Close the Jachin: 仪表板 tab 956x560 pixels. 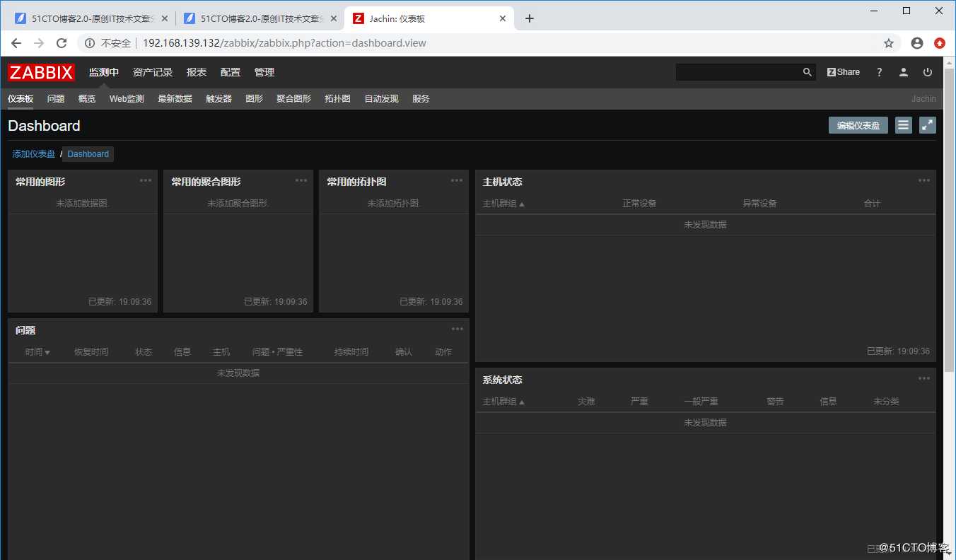(x=503, y=18)
